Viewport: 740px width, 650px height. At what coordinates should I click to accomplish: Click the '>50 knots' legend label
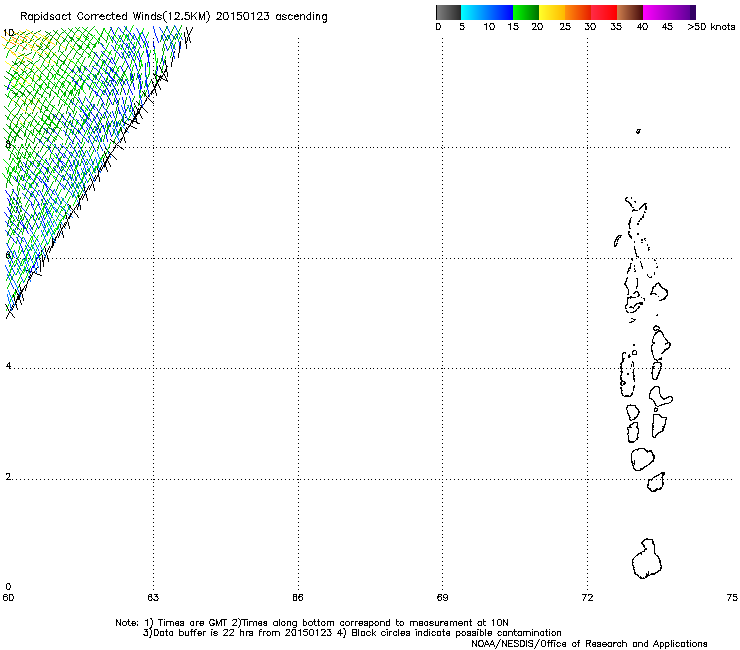711,27
